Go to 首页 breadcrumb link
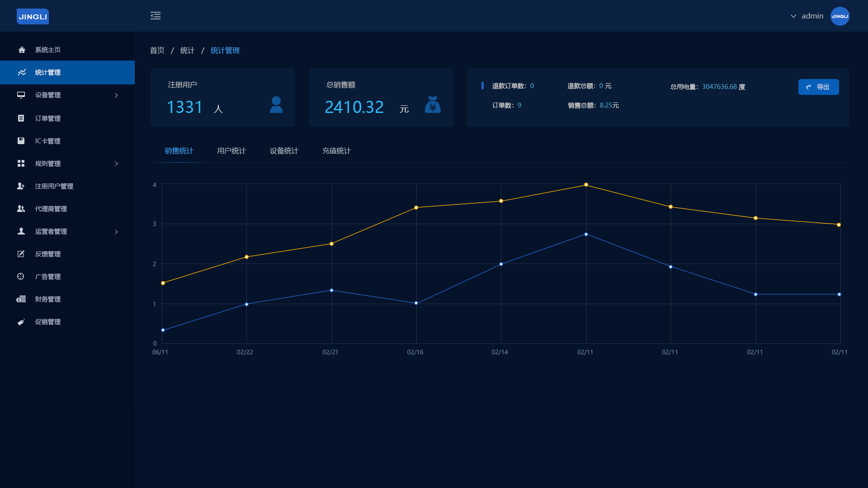 tap(157, 51)
